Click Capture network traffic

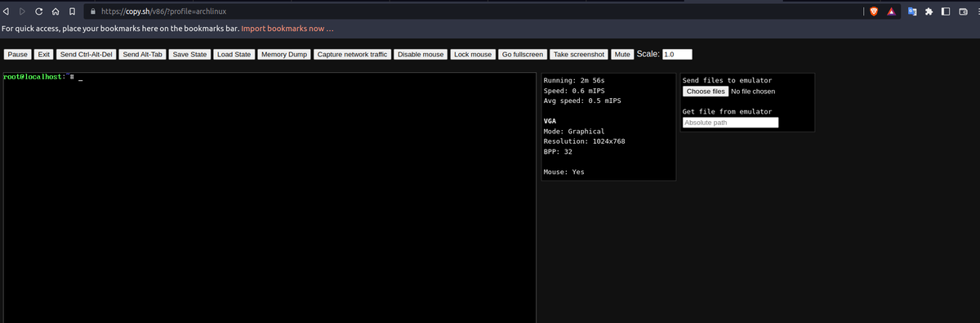(x=352, y=55)
